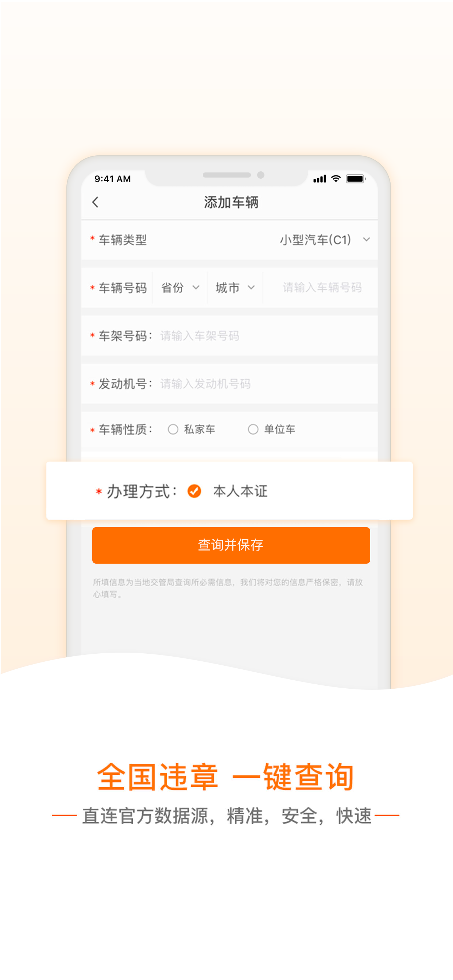Click the 查询并保存 orange button
The height and width of the screenshot is (980, 453).
231,545
